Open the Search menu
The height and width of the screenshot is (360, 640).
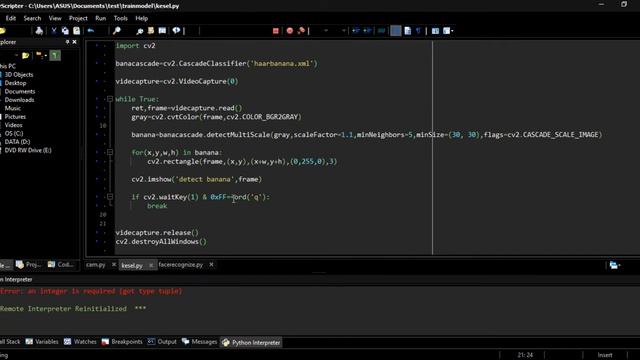tap(32, 18)
